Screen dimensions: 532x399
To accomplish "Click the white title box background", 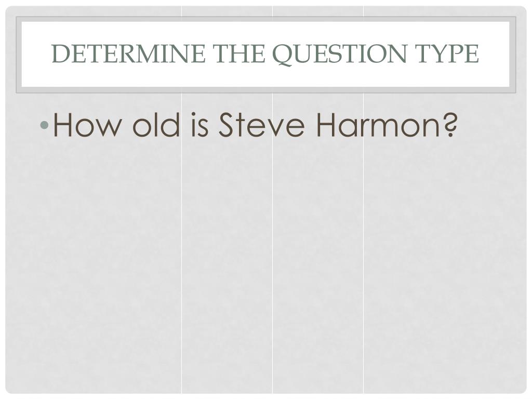I will pyautogui.click(x=265, y=76).
